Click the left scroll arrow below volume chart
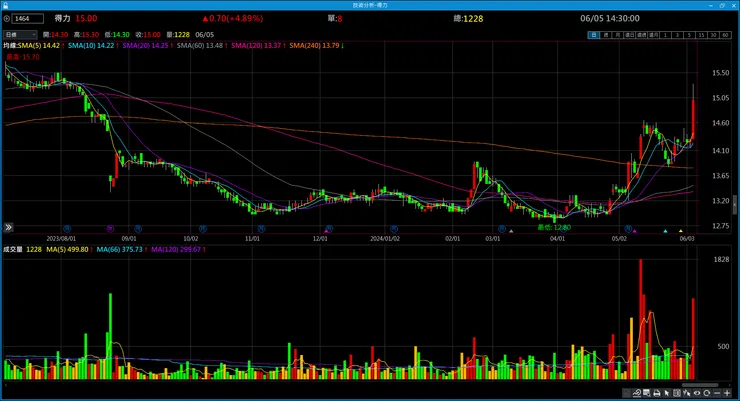This screenshot has width=740, height=401. point(6,385)
